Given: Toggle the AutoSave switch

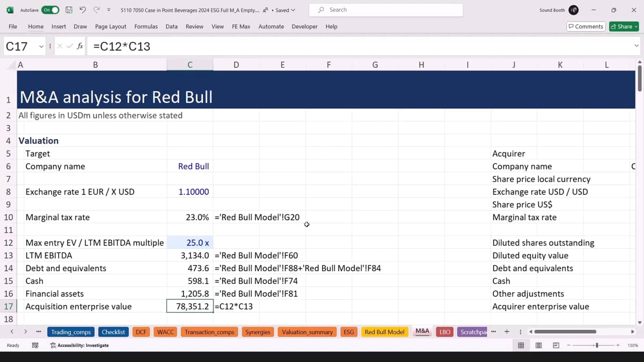Looking at the screenshot, I should [x=50, y=10].
